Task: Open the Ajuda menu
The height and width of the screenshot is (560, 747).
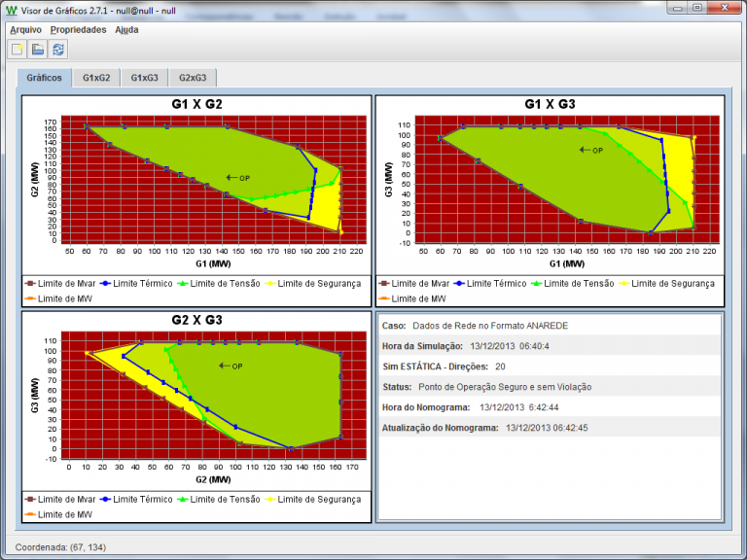Action: pyautogui.click(x=126, y=29)
